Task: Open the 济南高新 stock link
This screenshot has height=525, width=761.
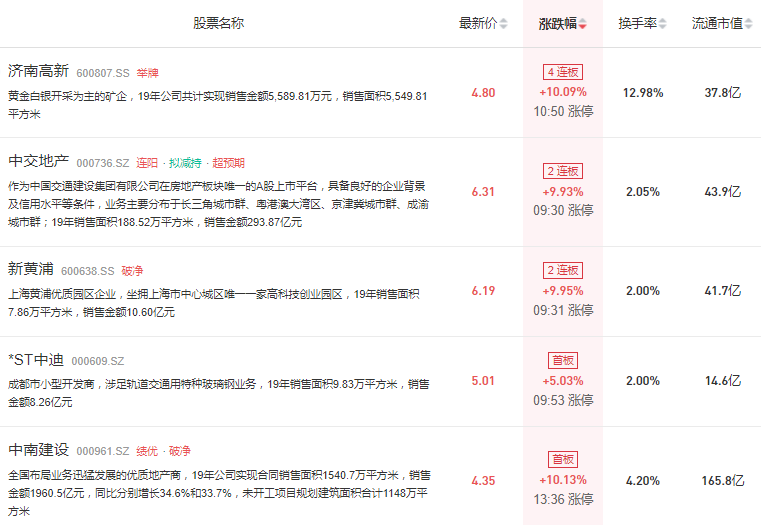Action: pos(38,71)
